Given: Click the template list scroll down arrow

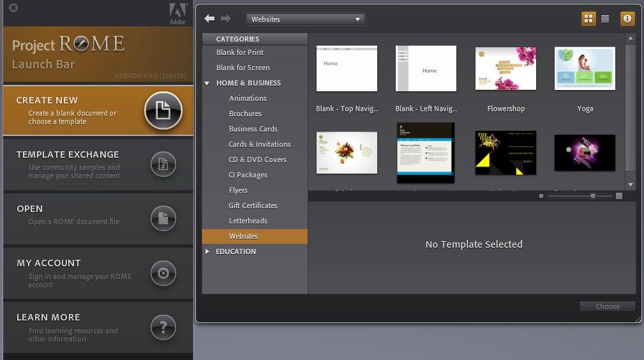Looking at the screenshot, I should (631, 185).
